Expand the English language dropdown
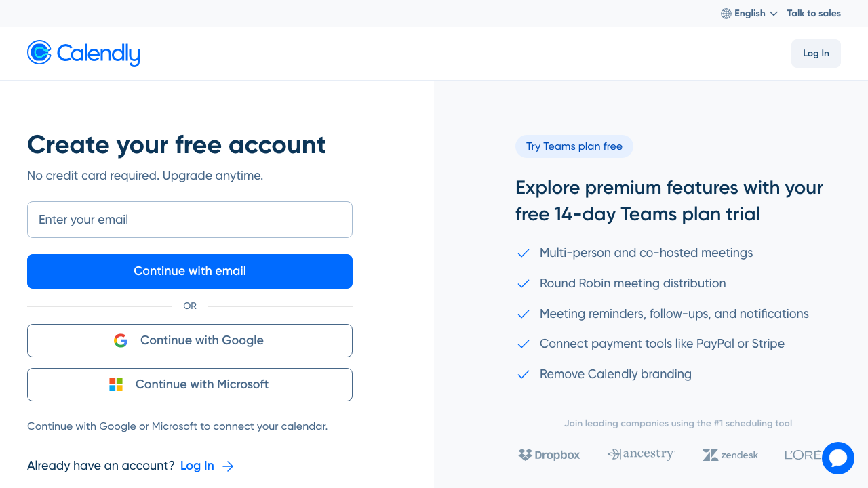 coord(749,14)
